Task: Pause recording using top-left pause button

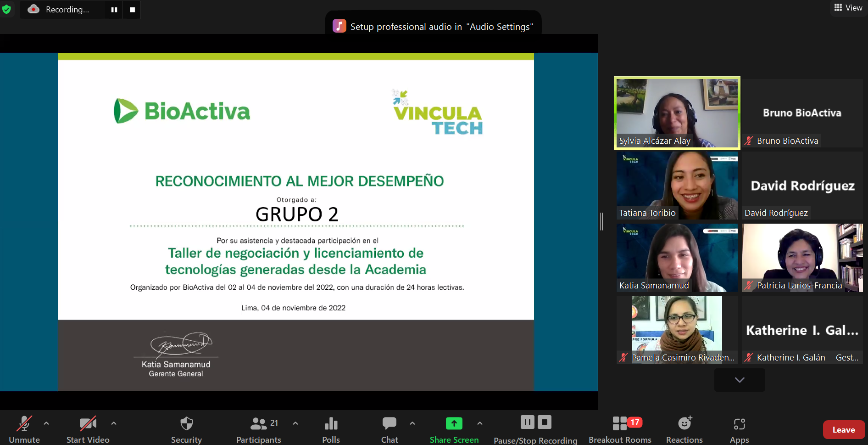Action: 114,10
